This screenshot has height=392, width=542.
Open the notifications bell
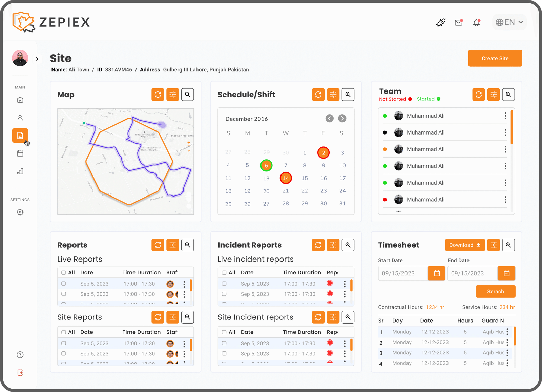click(477, 22)
